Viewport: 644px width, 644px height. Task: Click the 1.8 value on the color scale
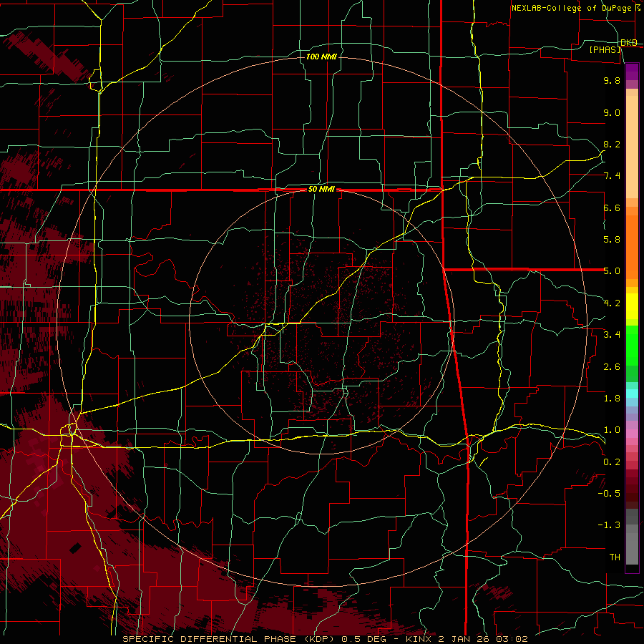(612, 399)
